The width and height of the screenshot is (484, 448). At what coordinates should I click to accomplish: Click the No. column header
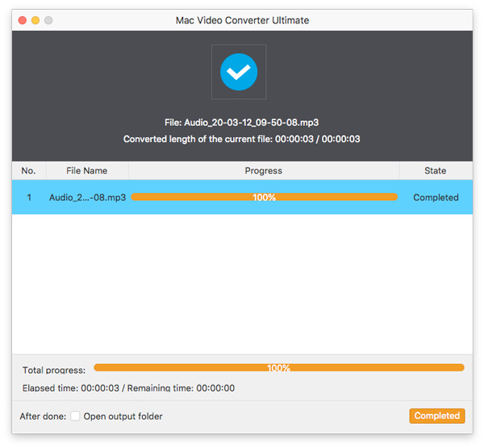[29, 170]
